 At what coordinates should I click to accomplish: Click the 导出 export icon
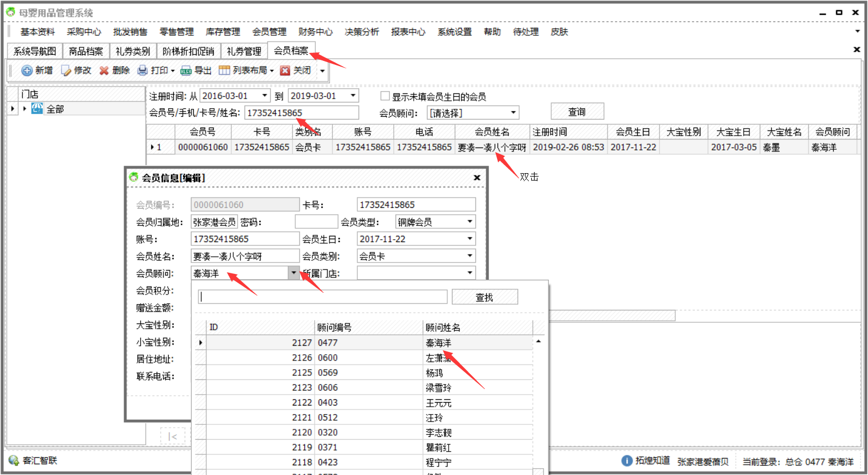(186, 71)
